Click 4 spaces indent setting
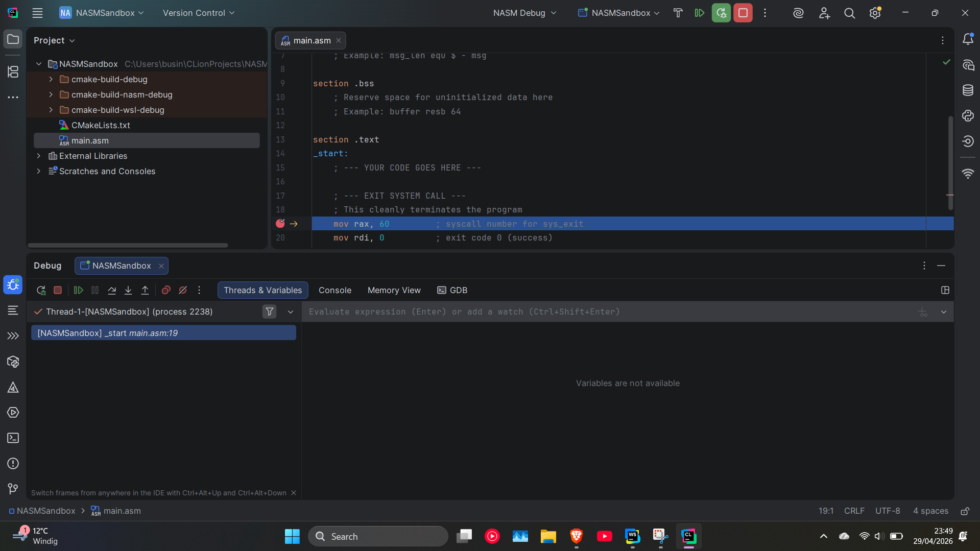 (x=930, y=511)
